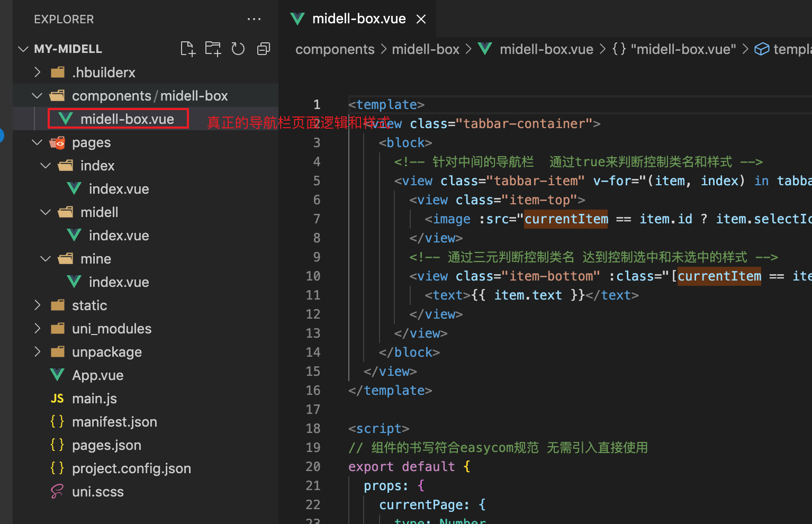Open uni.scss from the explorer
The image size is (812, 524).
click(x=97, y=492)
